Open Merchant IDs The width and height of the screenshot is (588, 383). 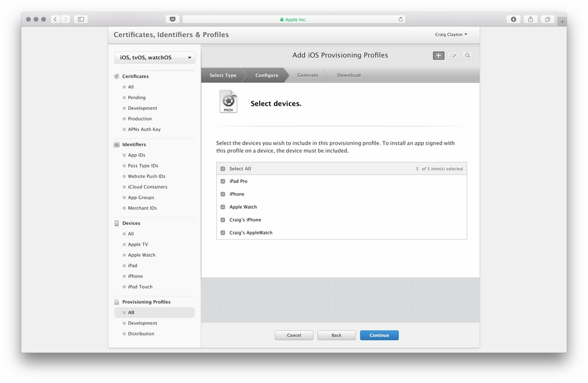tap(142, 208)
